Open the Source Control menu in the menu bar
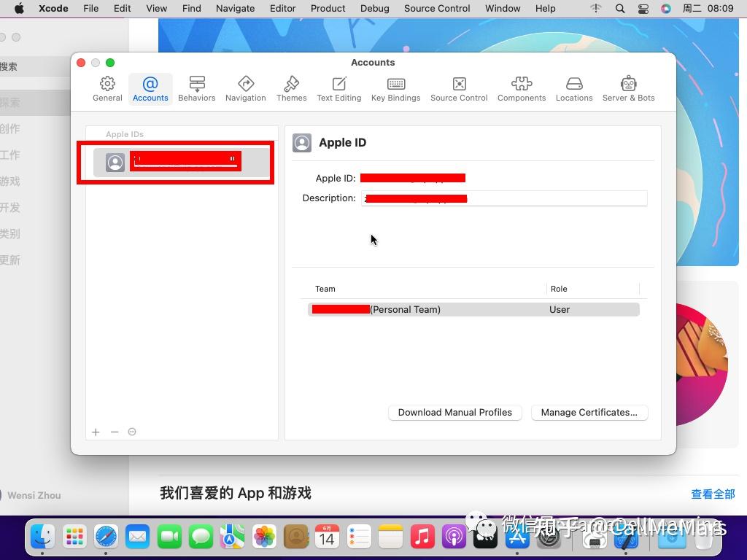 (x=437, y=9)
